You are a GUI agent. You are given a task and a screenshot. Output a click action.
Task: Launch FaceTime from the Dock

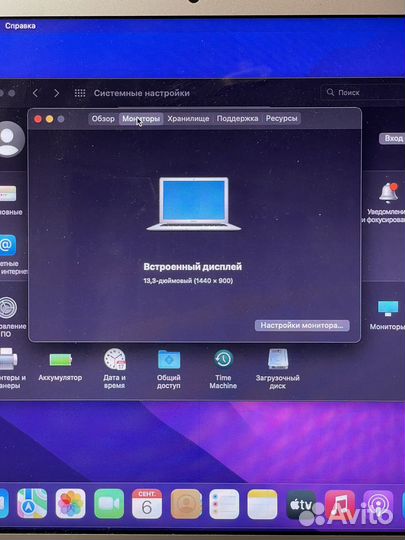point(109,503)
